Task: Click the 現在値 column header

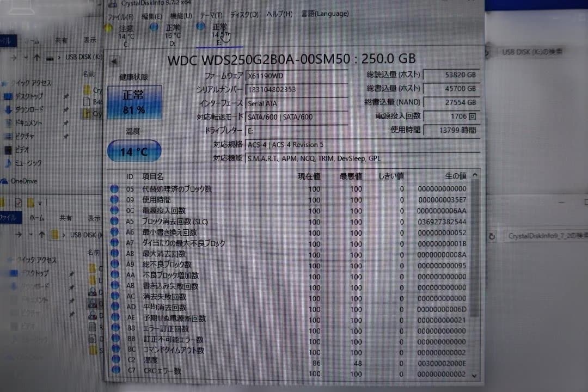Action: (309, 176)
